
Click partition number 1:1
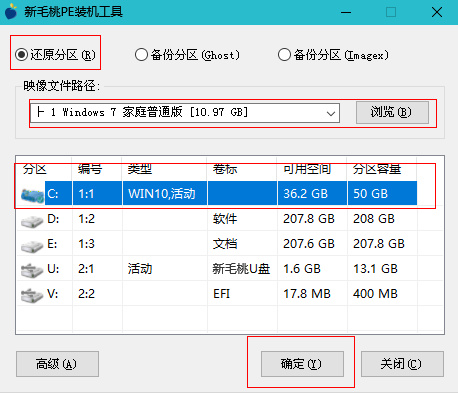[x=86, y=194]
